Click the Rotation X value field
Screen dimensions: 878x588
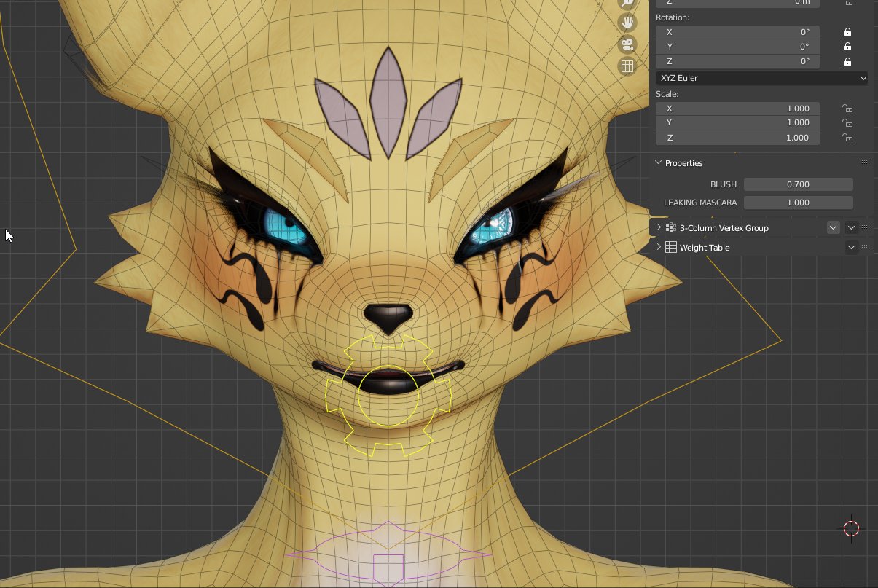737,32
